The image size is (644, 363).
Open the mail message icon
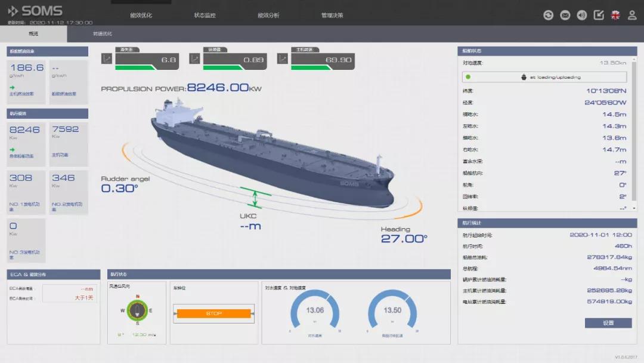pyautogui.click(x=565, y=15)
